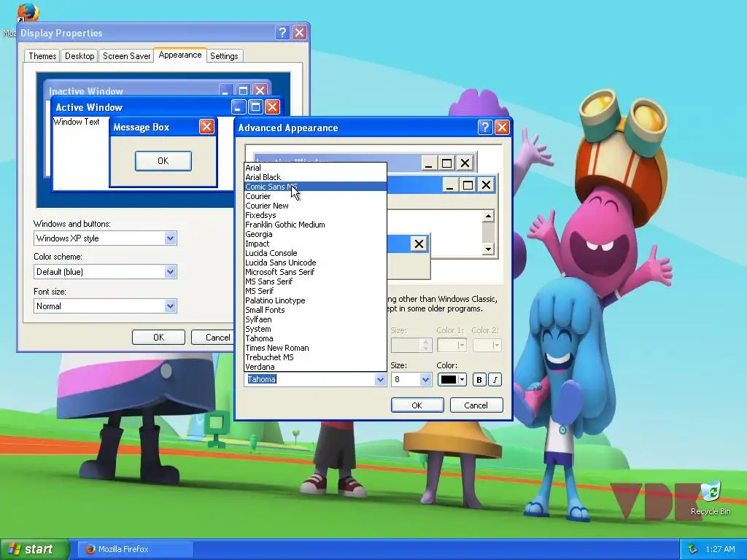
Task: Expand the font Size dropdown
Action: coord(425,379)
